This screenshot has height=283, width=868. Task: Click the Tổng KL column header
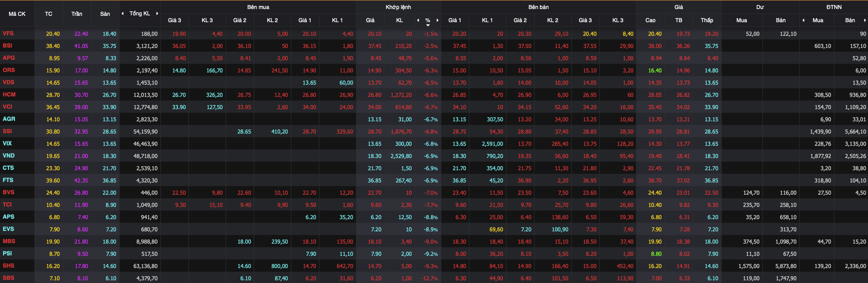coord(140,14)
